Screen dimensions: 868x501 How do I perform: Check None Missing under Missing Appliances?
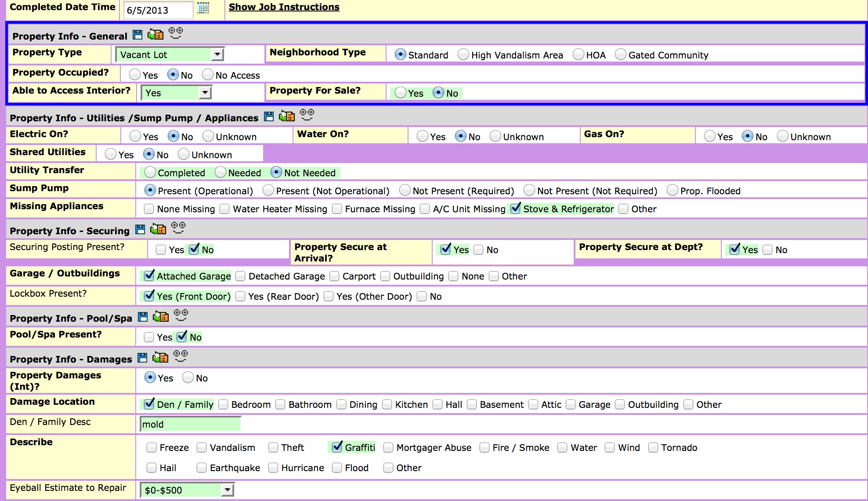click(x=149, y=209)
